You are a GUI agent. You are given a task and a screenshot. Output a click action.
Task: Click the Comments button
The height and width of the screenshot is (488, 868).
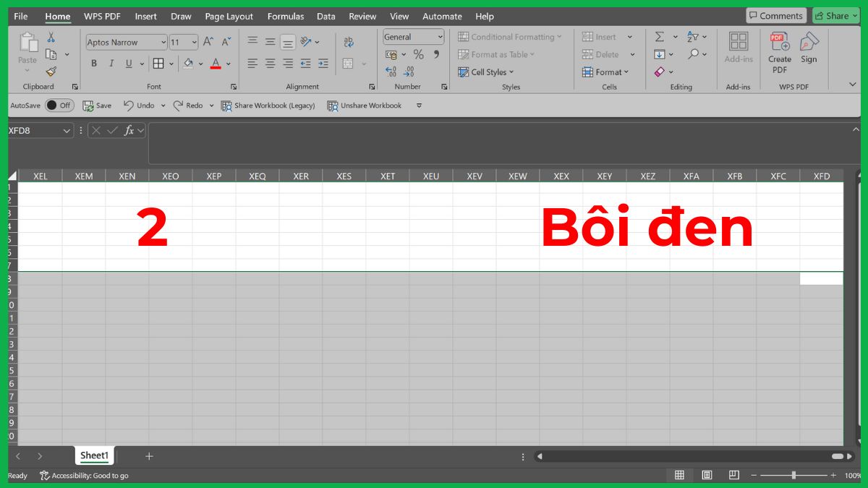coord(775,14)
